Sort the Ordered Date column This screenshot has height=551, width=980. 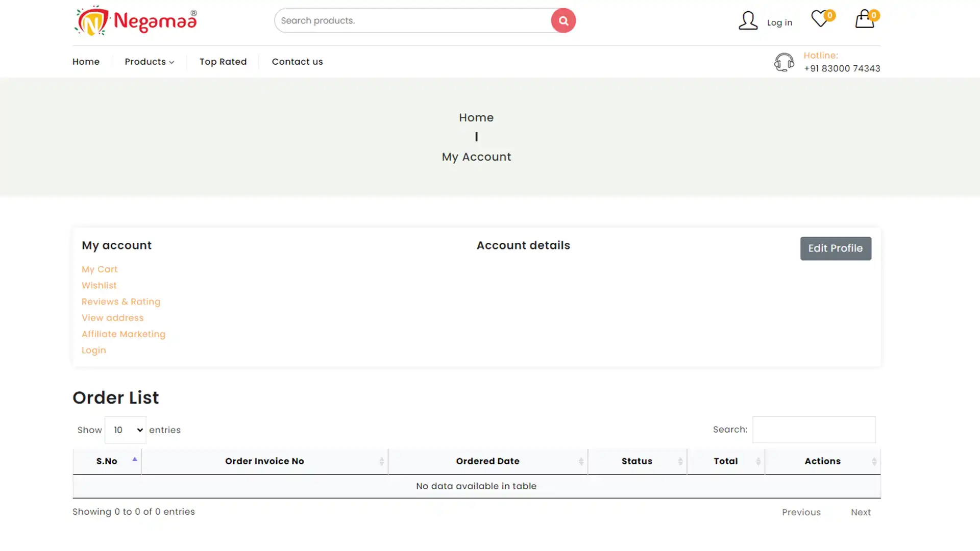487,461
